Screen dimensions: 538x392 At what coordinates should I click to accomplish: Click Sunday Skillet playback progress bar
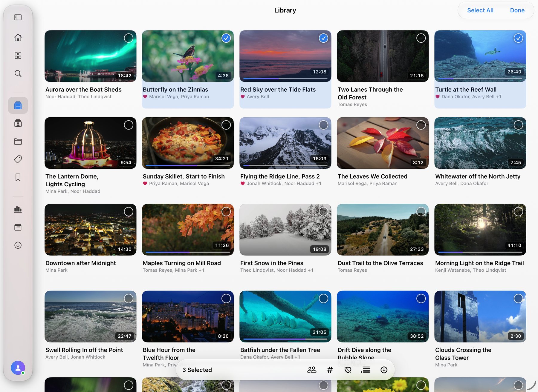(188, 165)
